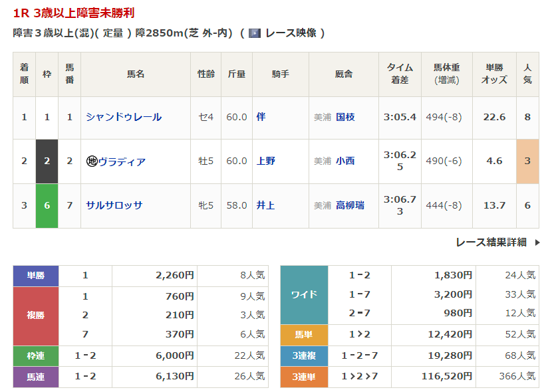The width and height of the screenshot is (548, 392).
Task: Select jockey 井上 link
Action: (265, 205)
